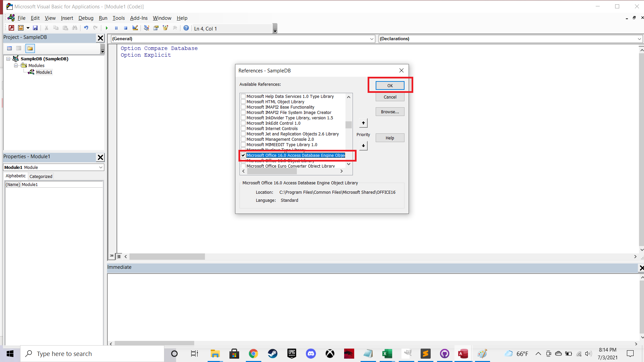The image size is (644, 362).
Task: Toggle Design Mode toolbar icon
Action: 135,28
